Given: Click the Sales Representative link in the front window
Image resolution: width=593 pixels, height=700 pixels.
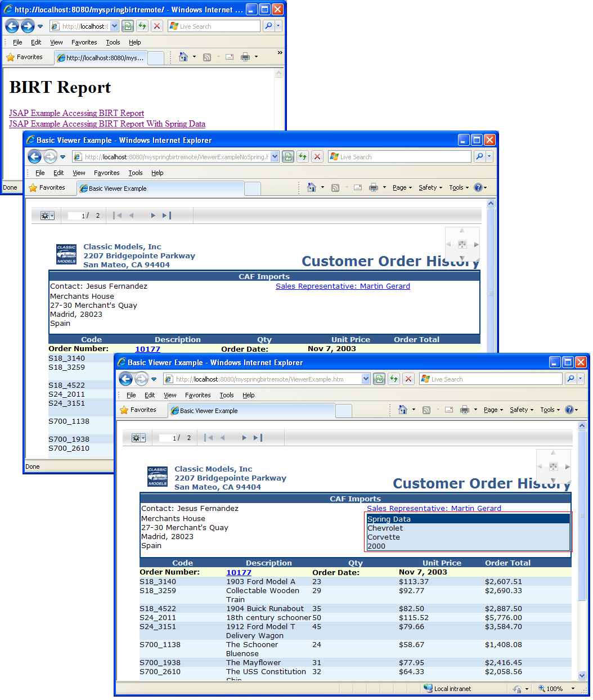Looking at the screenshot, I should (434, 508).
